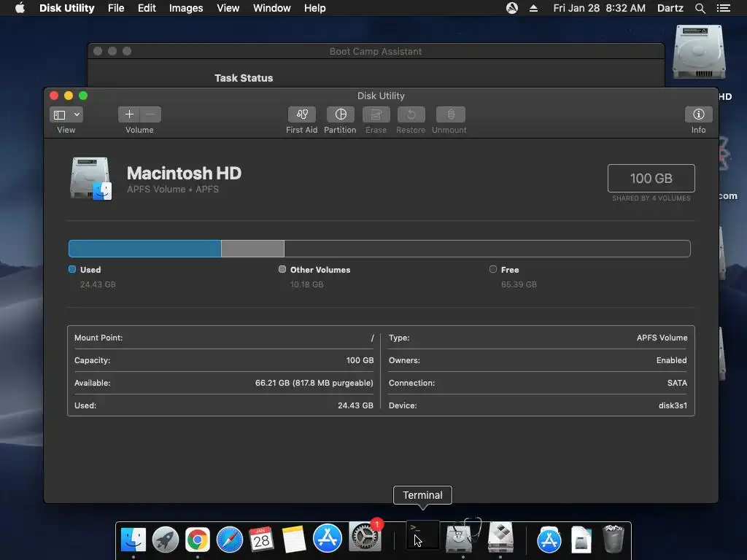The width and height of the screenshot is (747, 560).
Task: Open the Disk Utility app menu
Action: click(66, 8)
